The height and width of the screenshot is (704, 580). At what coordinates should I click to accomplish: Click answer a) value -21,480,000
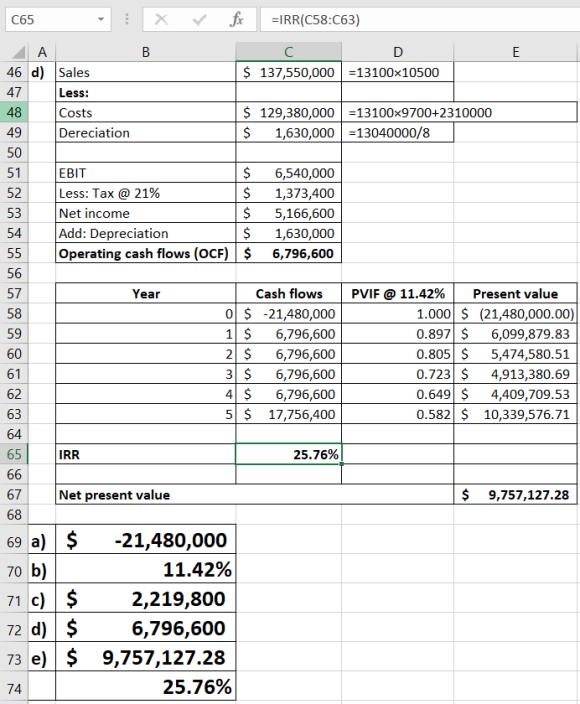(x=145, y=540)
